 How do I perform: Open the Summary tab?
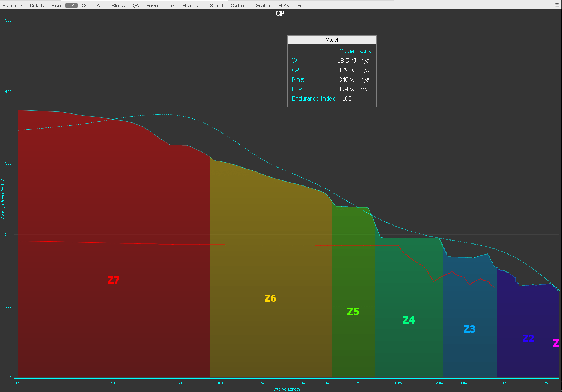(13, 5)
